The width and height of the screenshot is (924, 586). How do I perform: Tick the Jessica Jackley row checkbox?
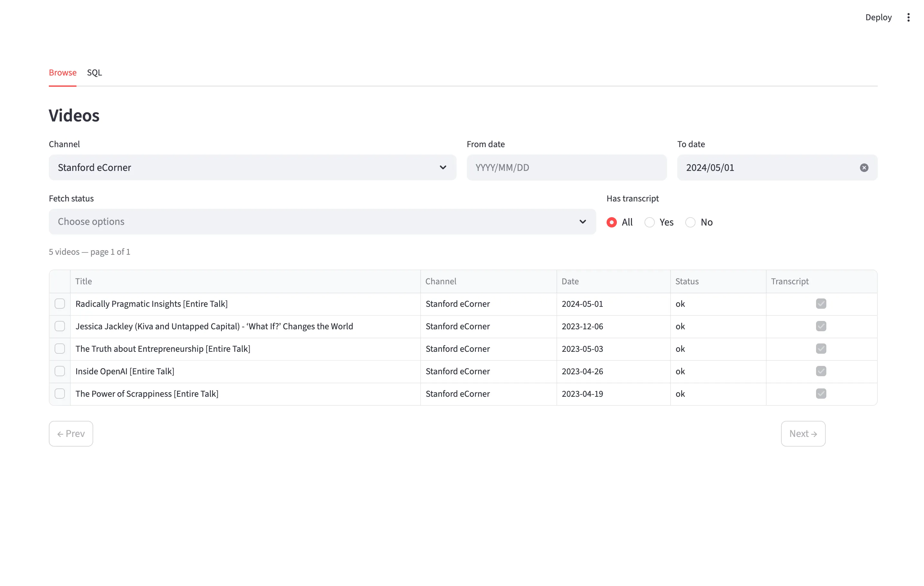[60, 326]
